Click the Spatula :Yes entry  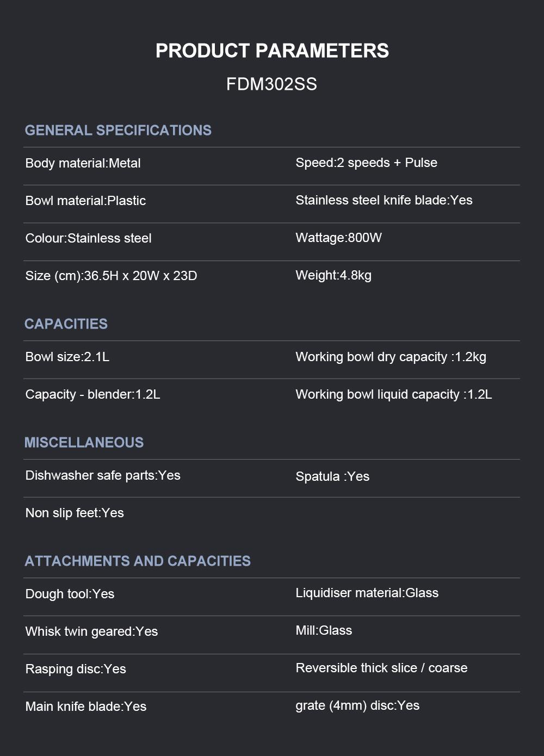click(x=332, y=476)
